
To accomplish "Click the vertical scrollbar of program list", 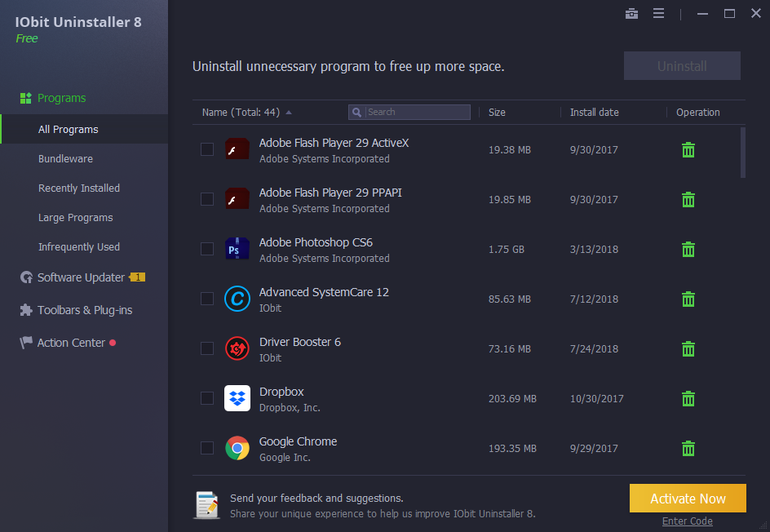I will click(743, 153).
